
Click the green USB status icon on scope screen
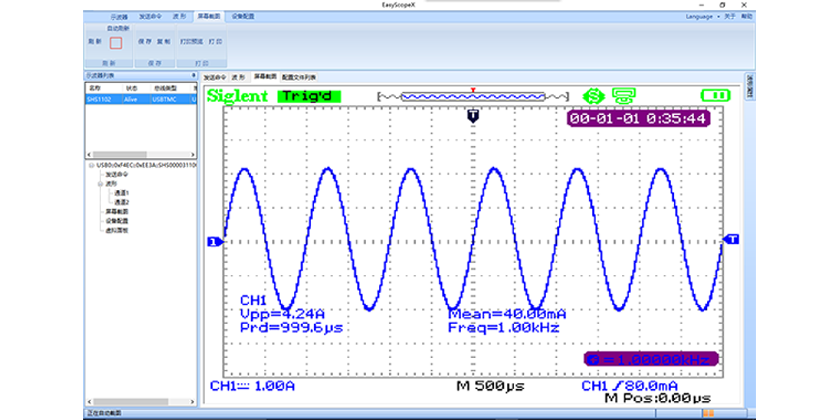(593, 96)
